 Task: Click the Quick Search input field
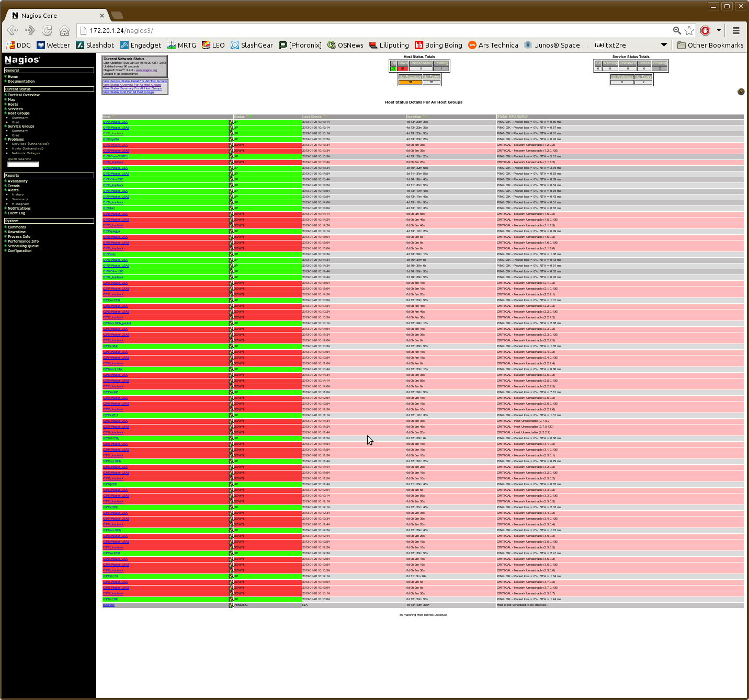[x=23, y=164]
